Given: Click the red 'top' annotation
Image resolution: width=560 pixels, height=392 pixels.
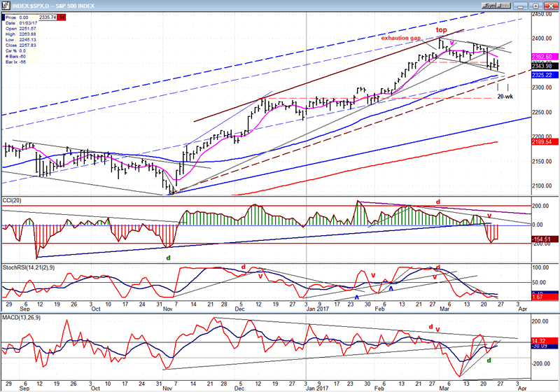Looking at the screenshot, I should (442, 30).
